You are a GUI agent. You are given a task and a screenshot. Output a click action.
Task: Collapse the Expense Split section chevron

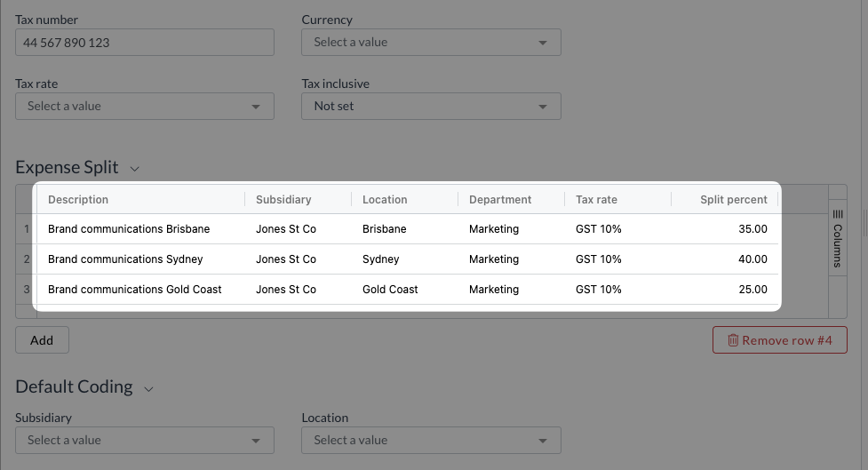pyautogui.click(x=134, y=168)
